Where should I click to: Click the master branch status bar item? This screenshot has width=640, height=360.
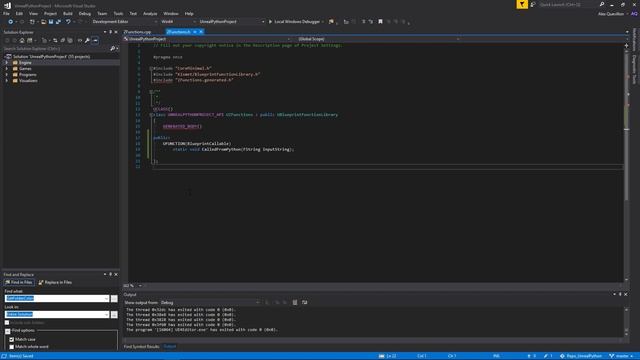tap(621, 356)
